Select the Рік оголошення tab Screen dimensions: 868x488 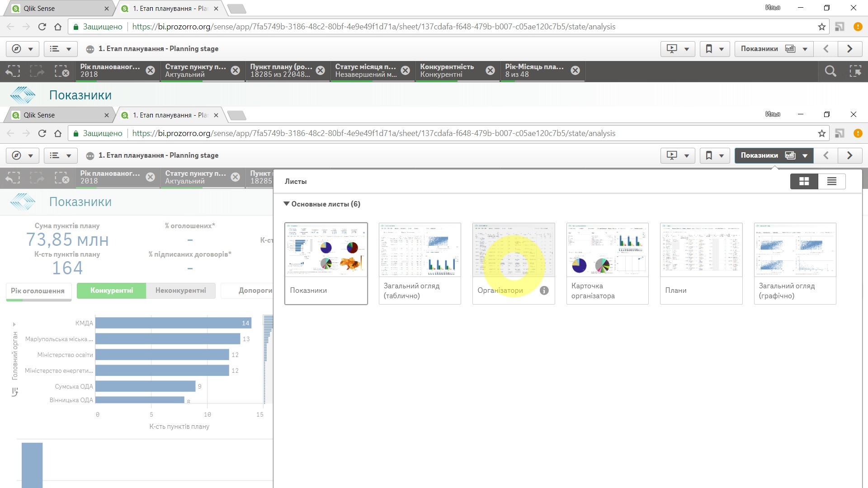pos(38,291)
